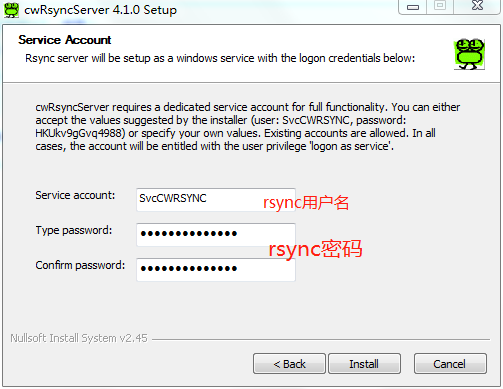Select the Confirm password field
The image size is (503, 389).
[x=216, y=269]
